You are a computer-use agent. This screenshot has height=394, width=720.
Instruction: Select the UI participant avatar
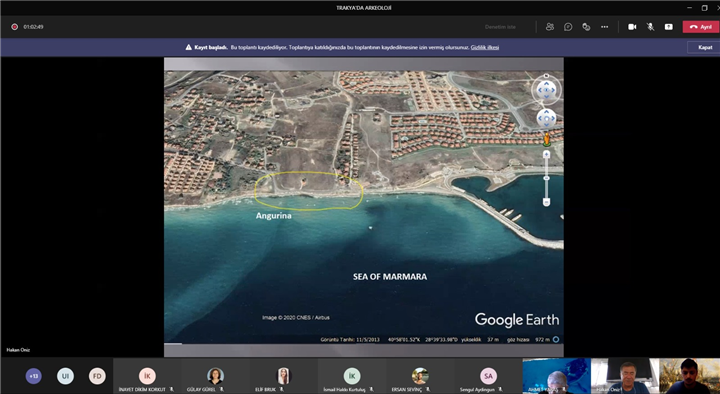click(x=65, y=376)
